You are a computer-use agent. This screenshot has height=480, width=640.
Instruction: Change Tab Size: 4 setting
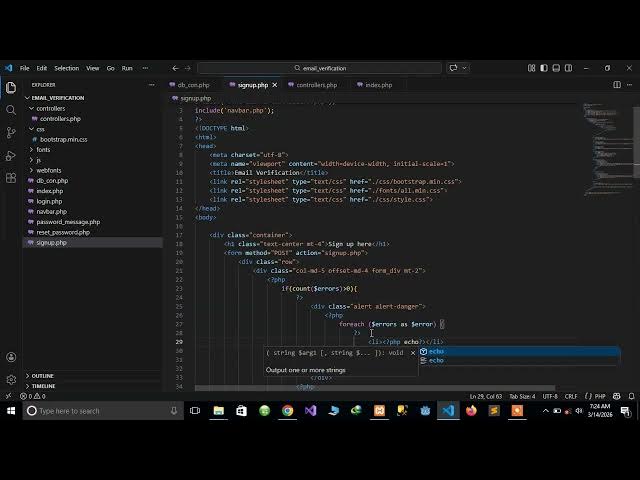[x=522, y=396]
